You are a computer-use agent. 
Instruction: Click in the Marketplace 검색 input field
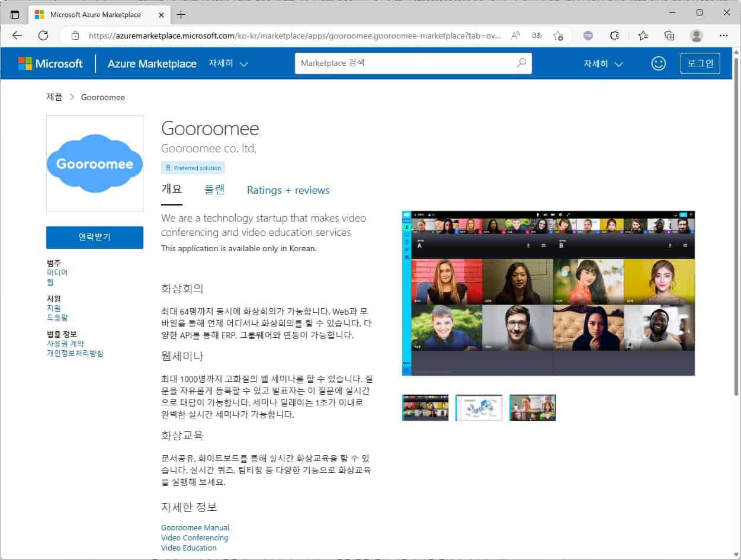[403, 63]
